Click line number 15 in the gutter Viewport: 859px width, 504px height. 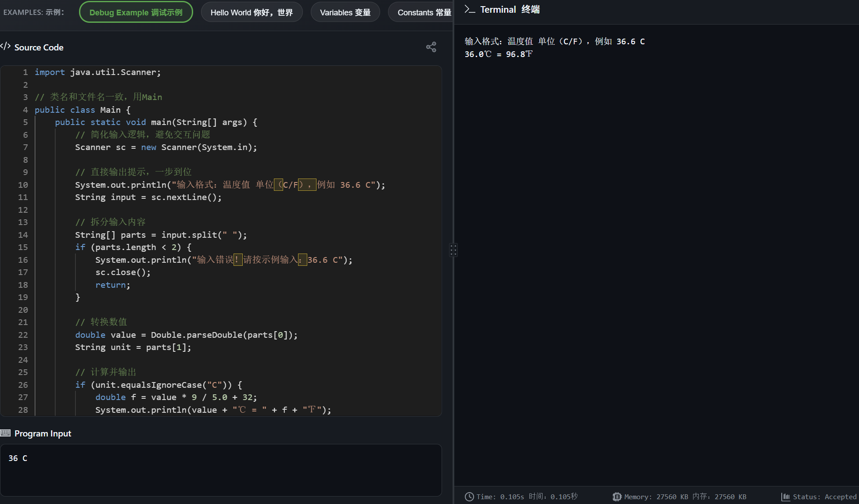(x=23, y=247)
